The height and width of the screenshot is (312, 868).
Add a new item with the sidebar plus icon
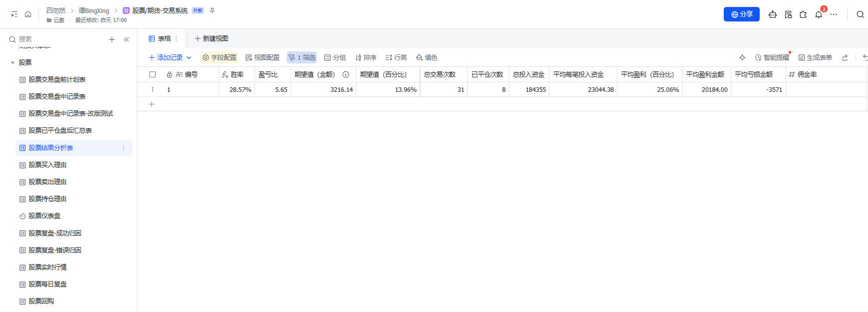pyautogui.click(x=112, y=39)
